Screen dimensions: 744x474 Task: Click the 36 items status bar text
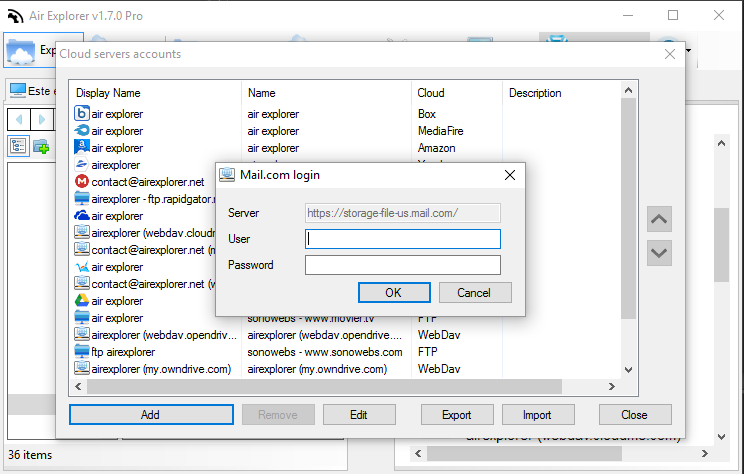[x=30, y=455]
